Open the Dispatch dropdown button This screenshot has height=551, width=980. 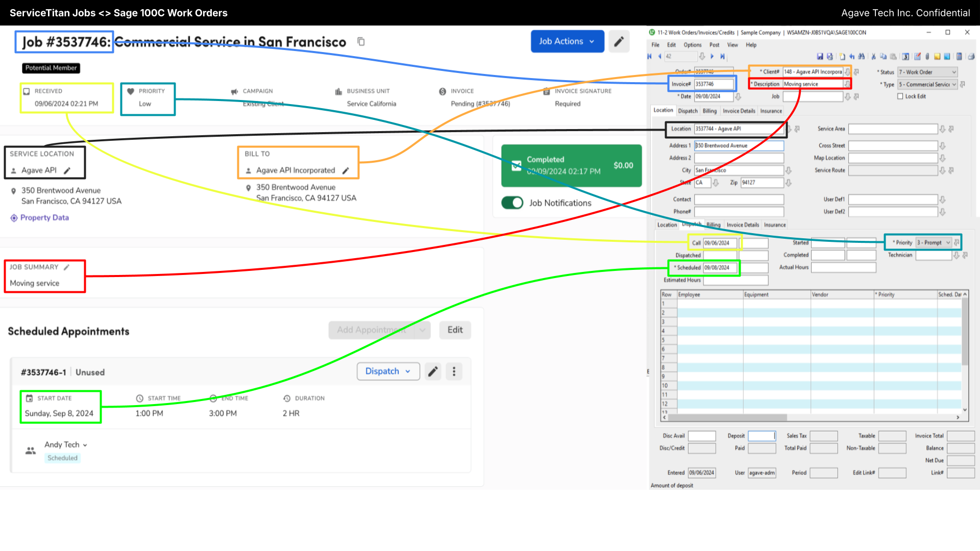(x=388, y=371)
